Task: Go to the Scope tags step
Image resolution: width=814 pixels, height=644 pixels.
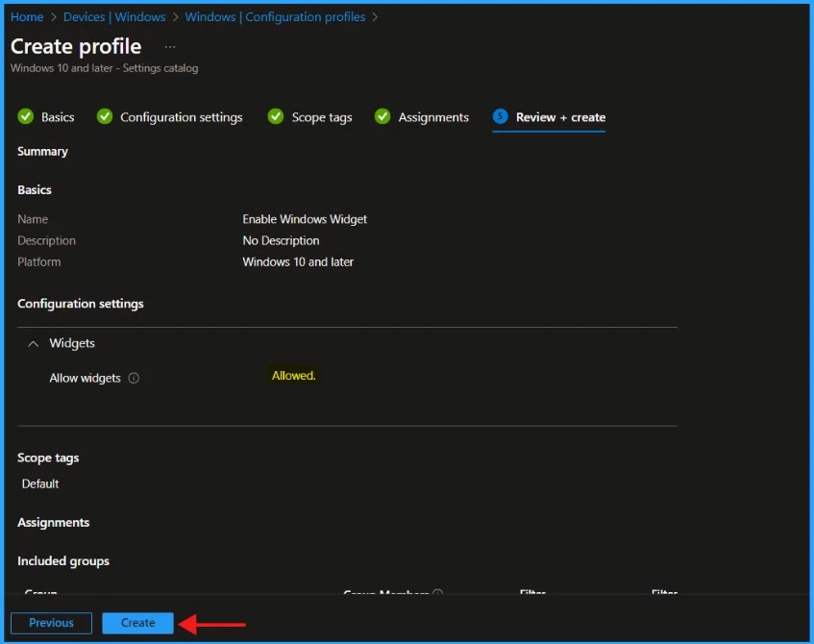Action: [x=322, y=117]
